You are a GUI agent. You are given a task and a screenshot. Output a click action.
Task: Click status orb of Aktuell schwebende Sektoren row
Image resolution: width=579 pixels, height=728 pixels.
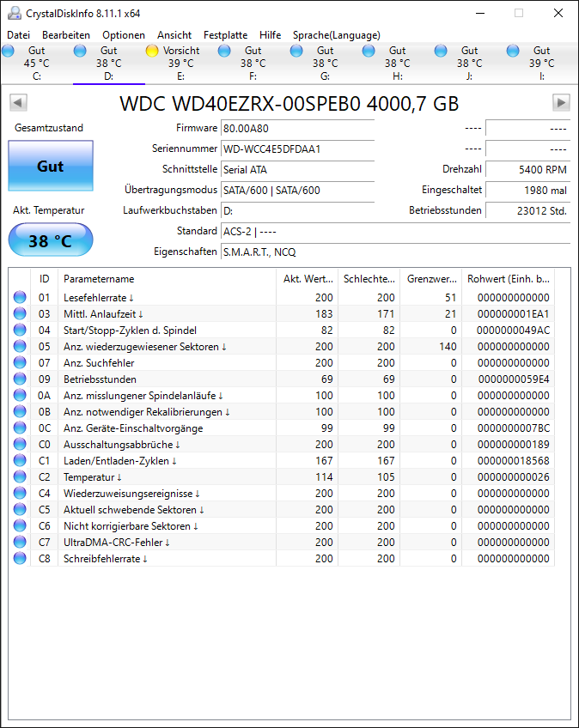pyautogui.click(x=20, y=509)
